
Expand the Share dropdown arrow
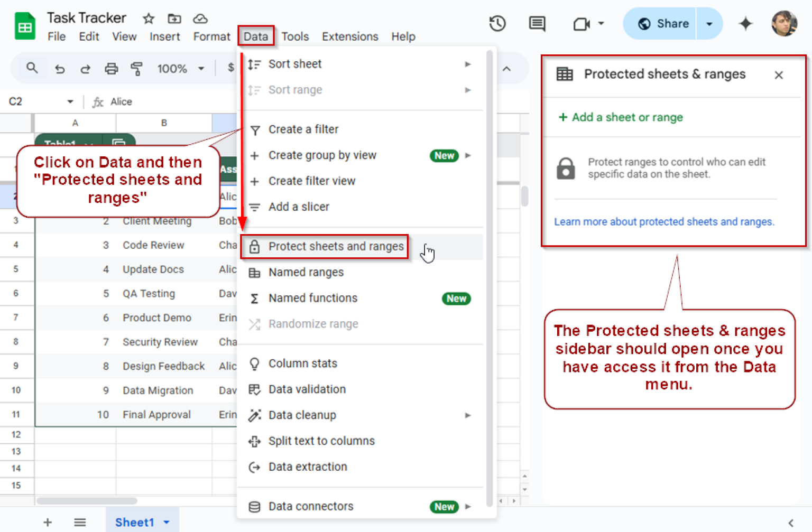(709, 23)
